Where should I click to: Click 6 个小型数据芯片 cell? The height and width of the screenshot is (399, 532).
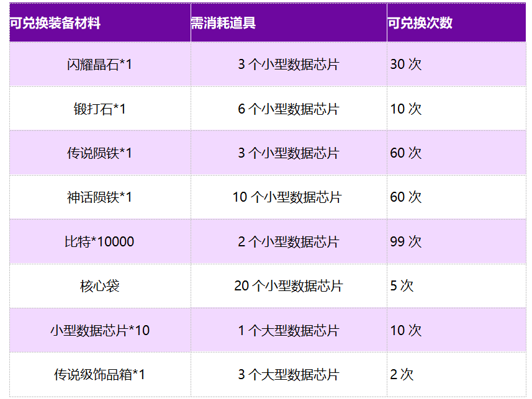(289, 109)
